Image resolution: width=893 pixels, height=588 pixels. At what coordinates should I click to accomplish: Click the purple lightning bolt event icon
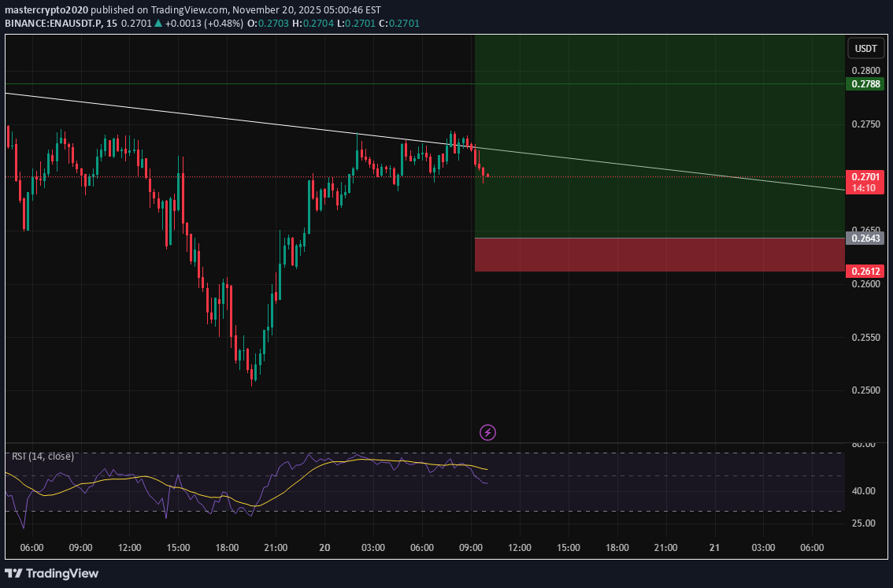(x=488, y=432)
